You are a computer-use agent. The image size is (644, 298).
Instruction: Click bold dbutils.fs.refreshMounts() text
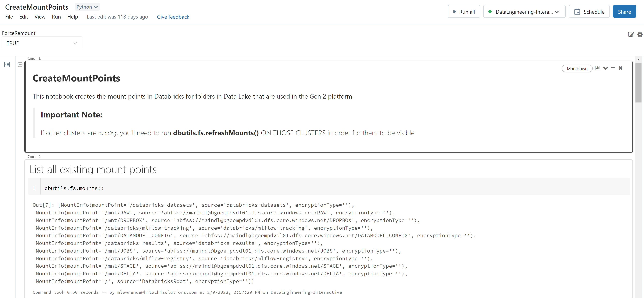click(216, 133)
